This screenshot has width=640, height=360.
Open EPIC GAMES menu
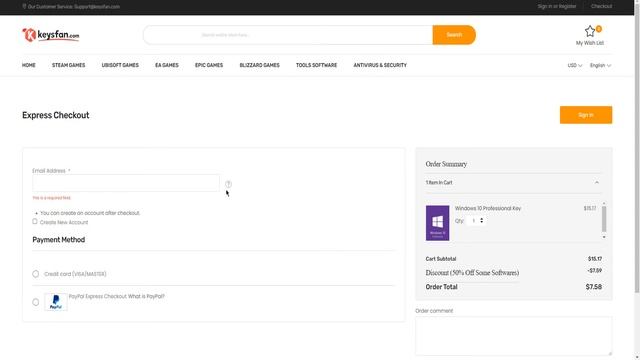pyautogui.click(x=209, y=65)
